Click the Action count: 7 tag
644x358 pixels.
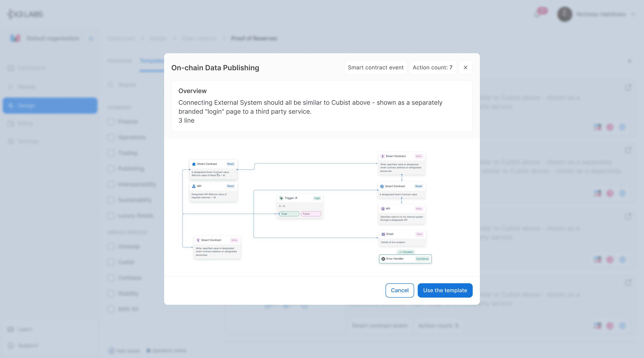pyautogui.click(x=432, y=68)
